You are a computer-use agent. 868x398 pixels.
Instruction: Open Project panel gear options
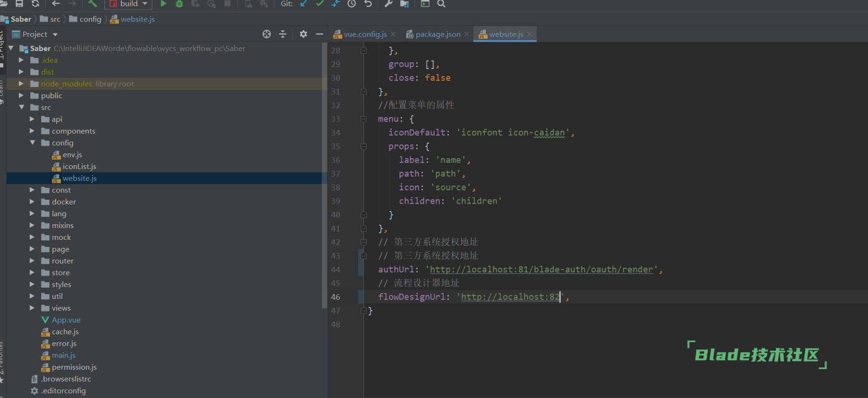[x=303, y=34]
